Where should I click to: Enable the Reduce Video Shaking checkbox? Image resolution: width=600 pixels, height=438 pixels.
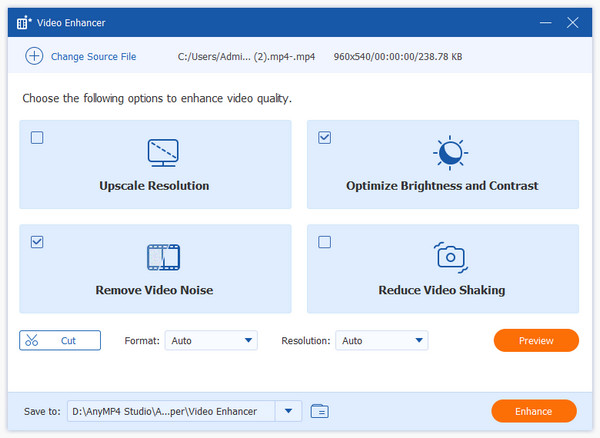click(x=324, y=242)
